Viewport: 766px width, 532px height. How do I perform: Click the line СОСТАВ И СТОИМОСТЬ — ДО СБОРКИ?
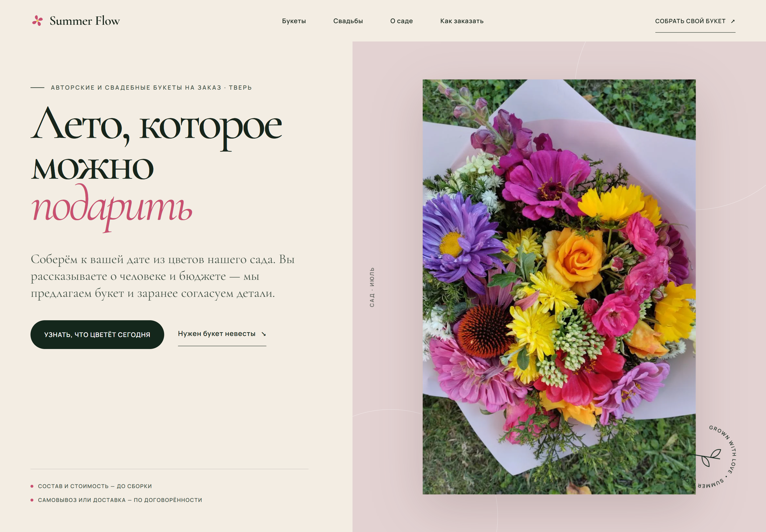pyautogui.click(x=95, y=486)
